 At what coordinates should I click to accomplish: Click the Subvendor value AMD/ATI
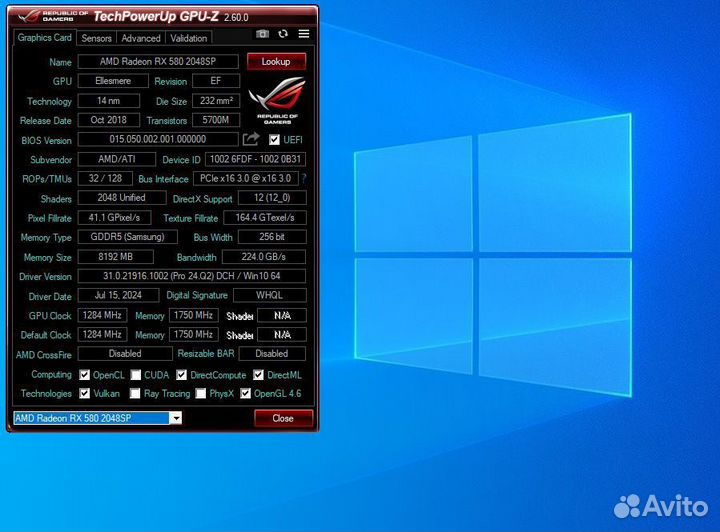point(117,159)
